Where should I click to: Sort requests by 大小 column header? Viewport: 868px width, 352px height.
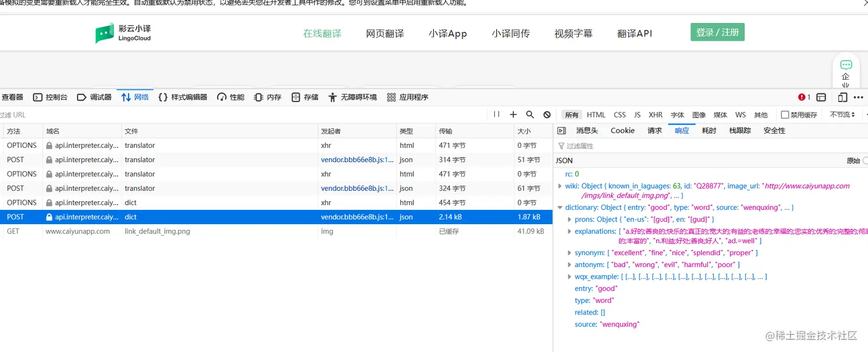pyautogui.click(x=533, y=131)
